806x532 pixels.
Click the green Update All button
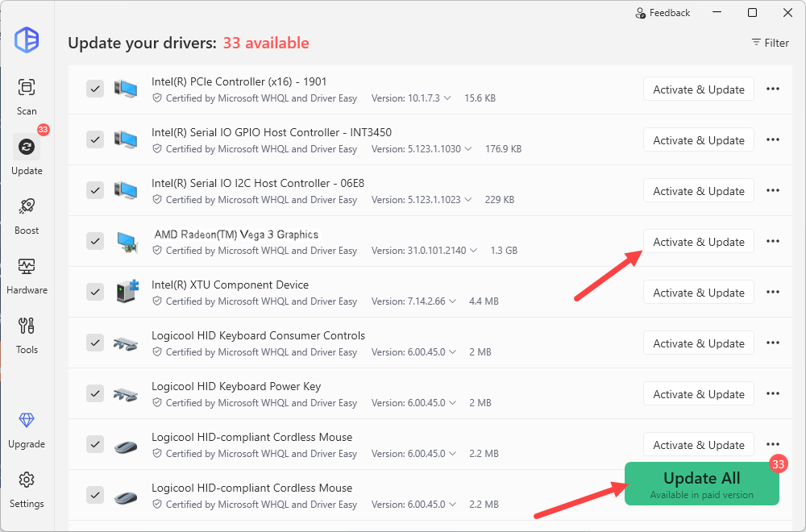pos(701,484)
